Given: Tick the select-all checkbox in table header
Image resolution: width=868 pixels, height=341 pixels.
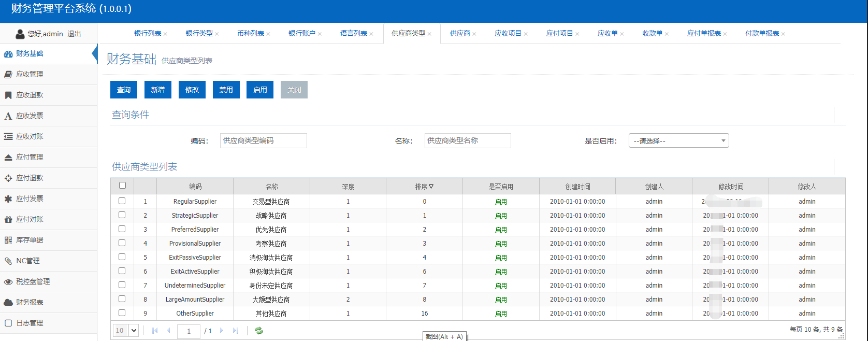Looking at the screenshot, I should 122,186.
